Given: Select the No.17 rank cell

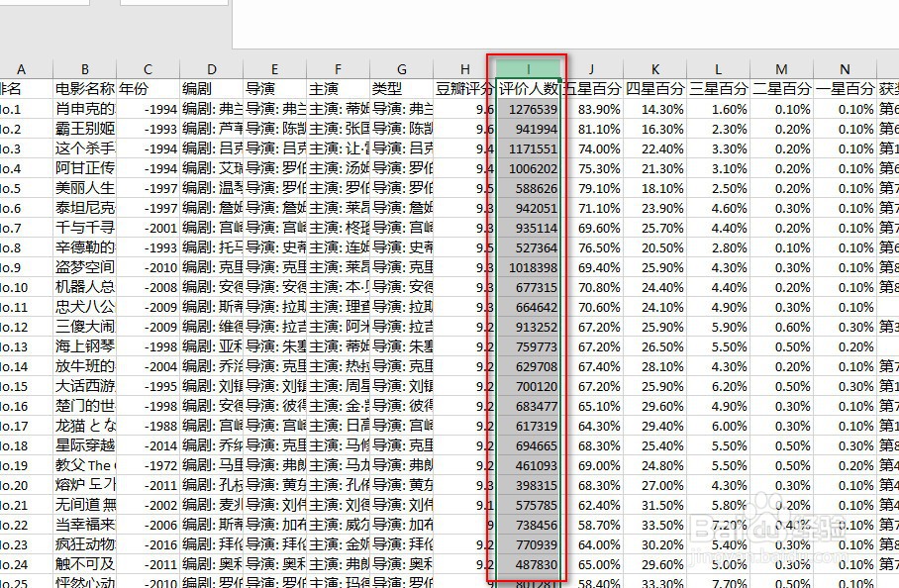Looking at the screenshot, I should tap(27, 426).
